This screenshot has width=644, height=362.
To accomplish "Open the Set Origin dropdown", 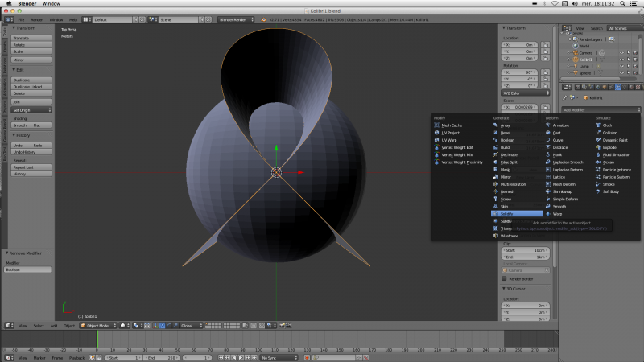I will [31, 110].
